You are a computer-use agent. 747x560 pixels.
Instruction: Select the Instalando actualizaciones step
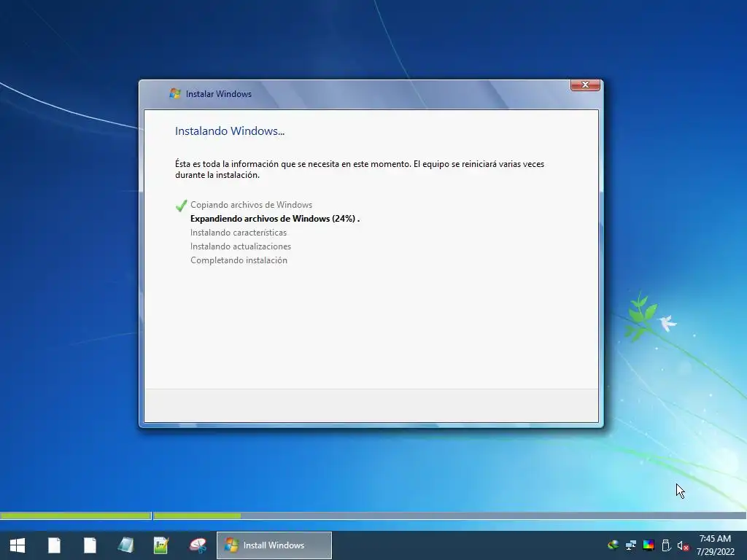(241, 246)
